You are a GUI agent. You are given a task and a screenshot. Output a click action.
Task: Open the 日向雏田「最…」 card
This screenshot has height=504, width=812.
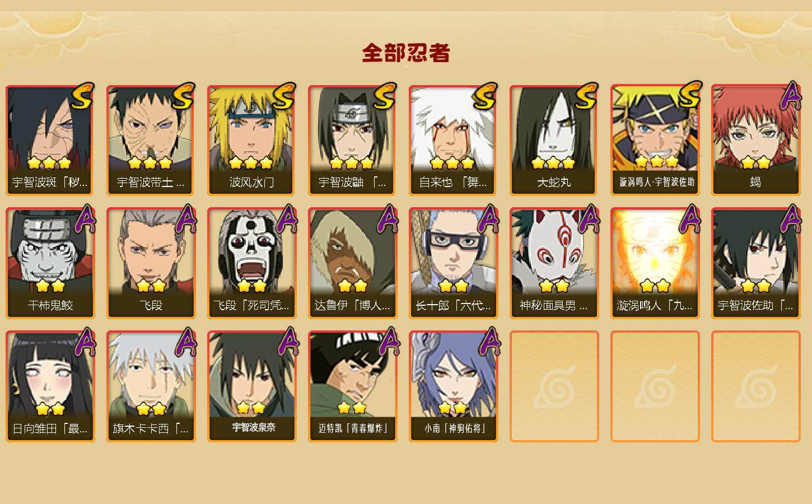(50, 386)
